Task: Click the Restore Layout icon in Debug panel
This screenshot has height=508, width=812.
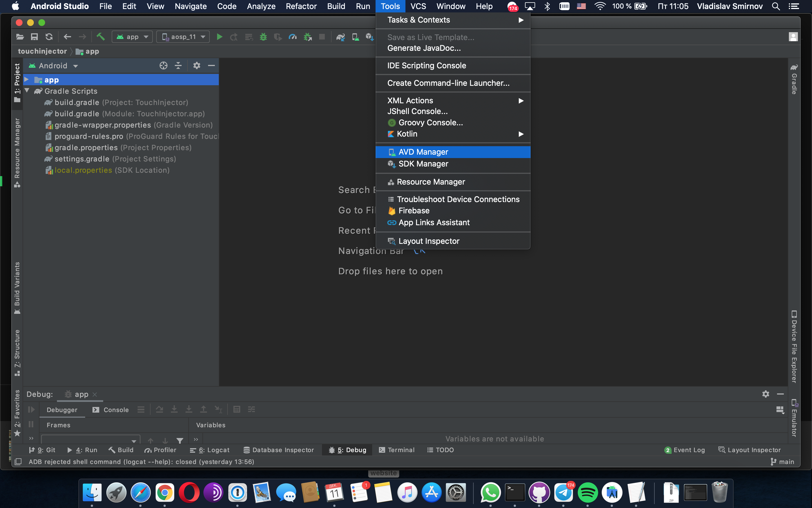Action: (780, 410)
